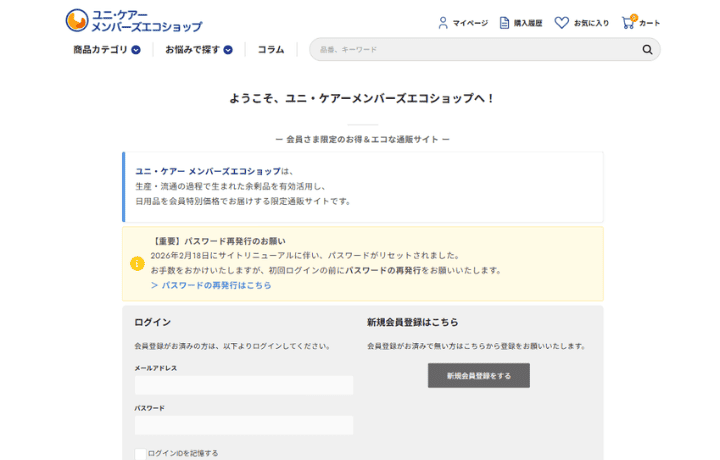
Task: Open 購入履歴 document icon
Action: tap(505, 22)
